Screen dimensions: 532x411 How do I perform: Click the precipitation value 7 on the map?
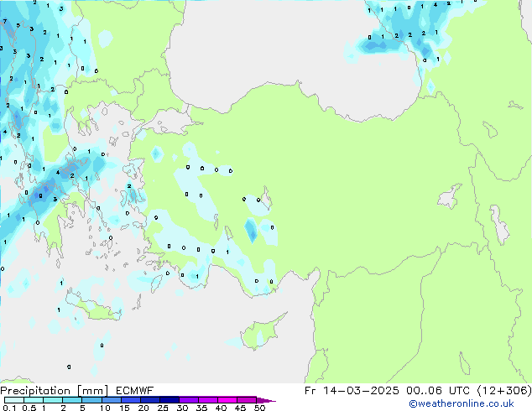5,21
